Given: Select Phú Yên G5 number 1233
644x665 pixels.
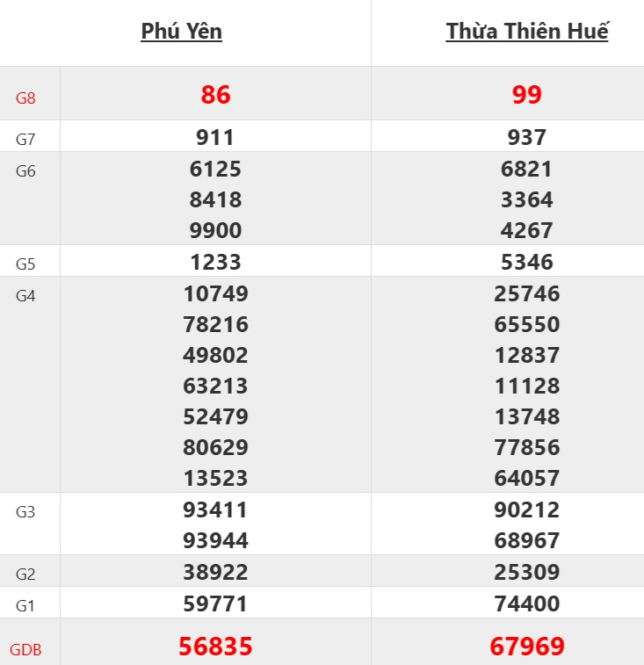Looking at the screenshot, I should (x=215, y=262).
